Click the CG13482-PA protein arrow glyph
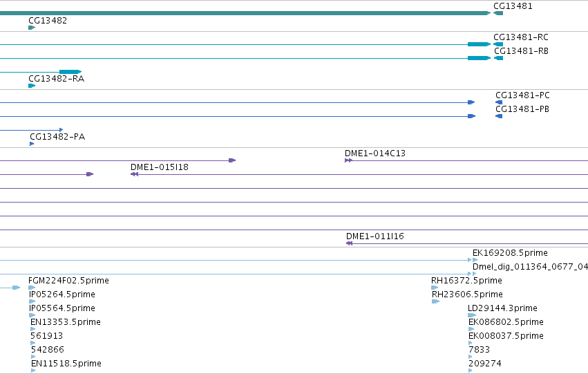This screenshot has width=588, height=374. click(32, 144)
